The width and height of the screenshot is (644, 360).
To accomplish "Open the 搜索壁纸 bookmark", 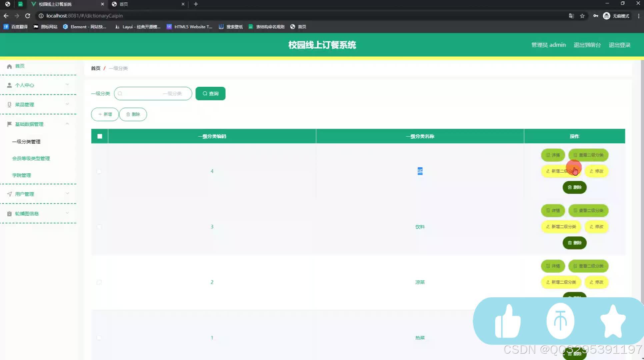I will [x=231, y=27].
